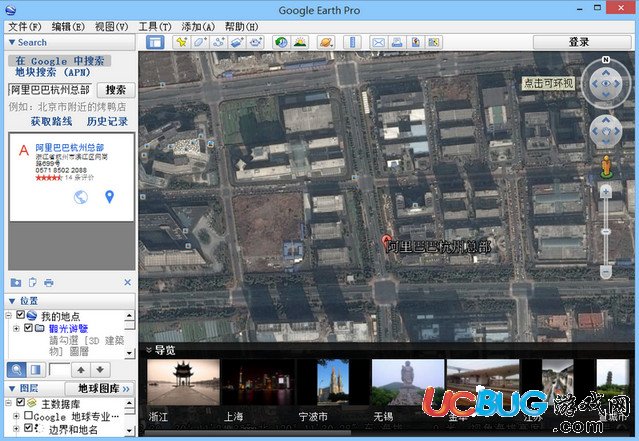
Task: Add a placemark with the pushpin tool
Action: click(x=181, y=42)
